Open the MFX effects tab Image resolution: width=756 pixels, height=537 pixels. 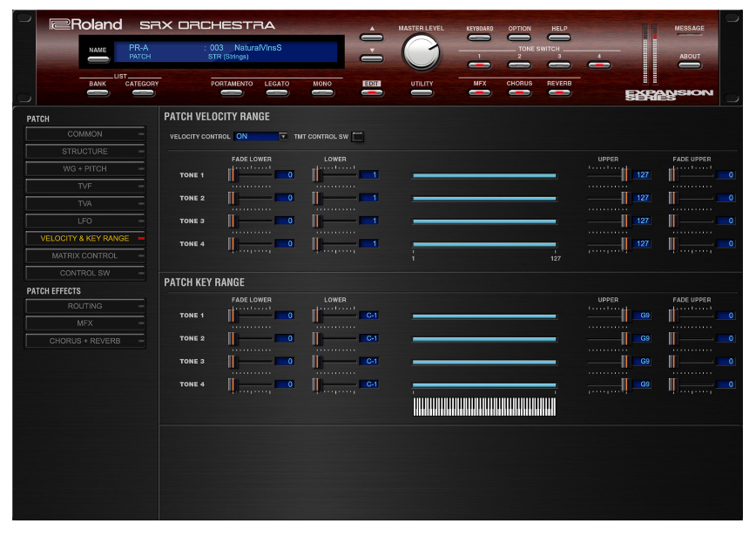point(84,323)
